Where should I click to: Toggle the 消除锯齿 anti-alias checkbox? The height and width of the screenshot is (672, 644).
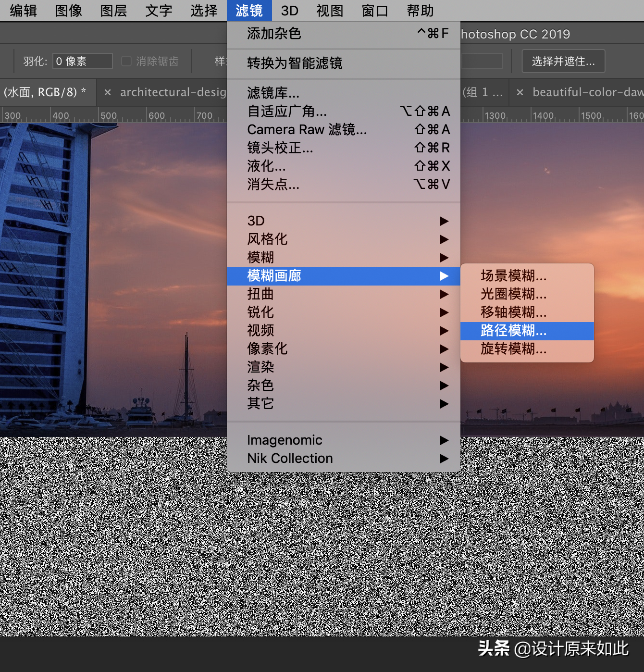126,61
